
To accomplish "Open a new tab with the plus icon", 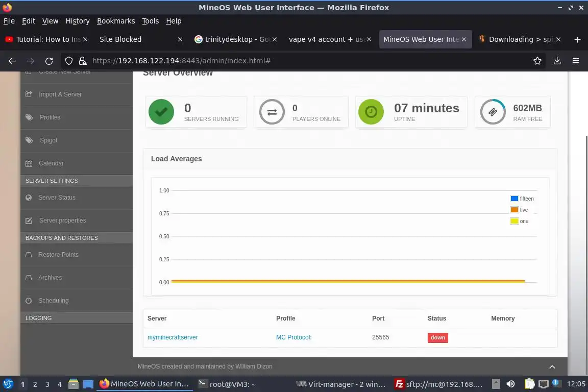I will tap(577, 39).
